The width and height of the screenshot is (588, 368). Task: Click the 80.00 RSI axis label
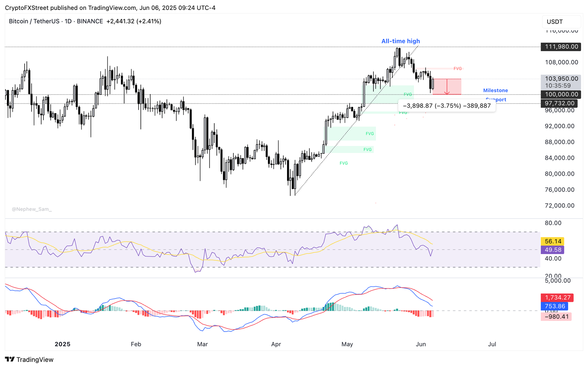pyautogui.click(x=553, y=223)
